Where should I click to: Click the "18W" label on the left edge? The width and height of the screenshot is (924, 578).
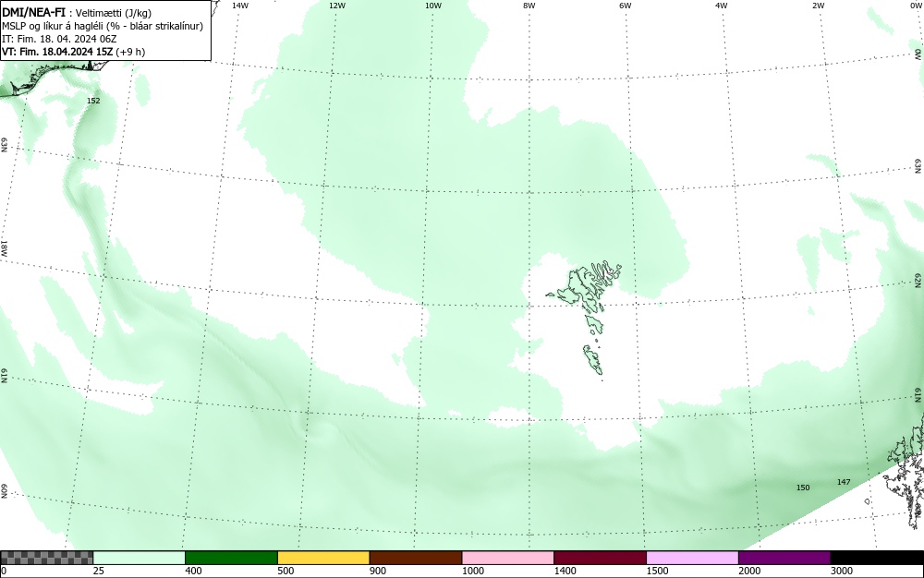(x=4, y=247)
